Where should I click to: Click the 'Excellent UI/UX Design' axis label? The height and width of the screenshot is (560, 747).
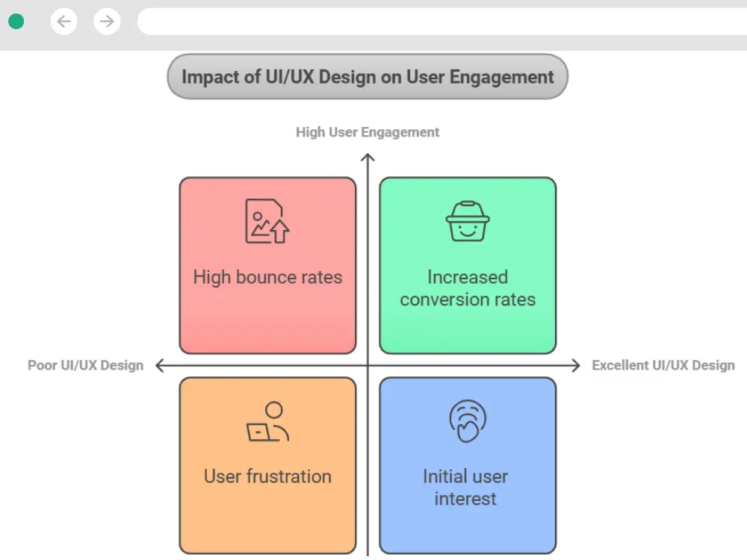(x=663, y=365)
